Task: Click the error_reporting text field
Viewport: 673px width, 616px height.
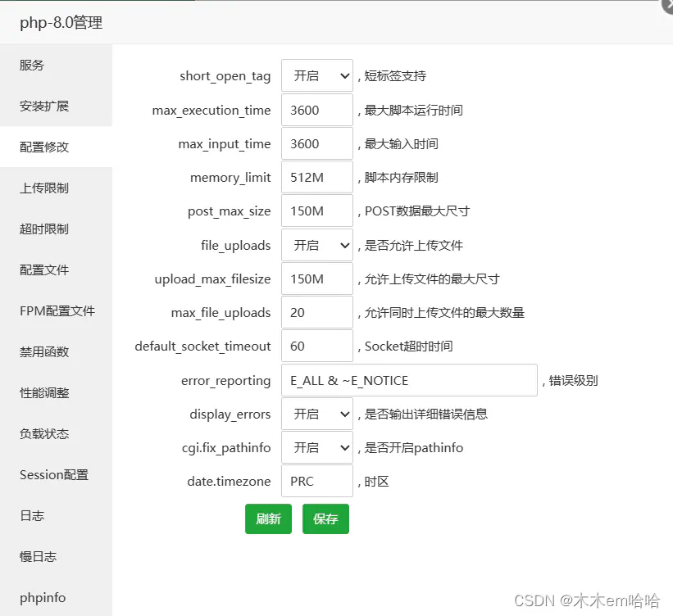Action: [x=410, y=380]
